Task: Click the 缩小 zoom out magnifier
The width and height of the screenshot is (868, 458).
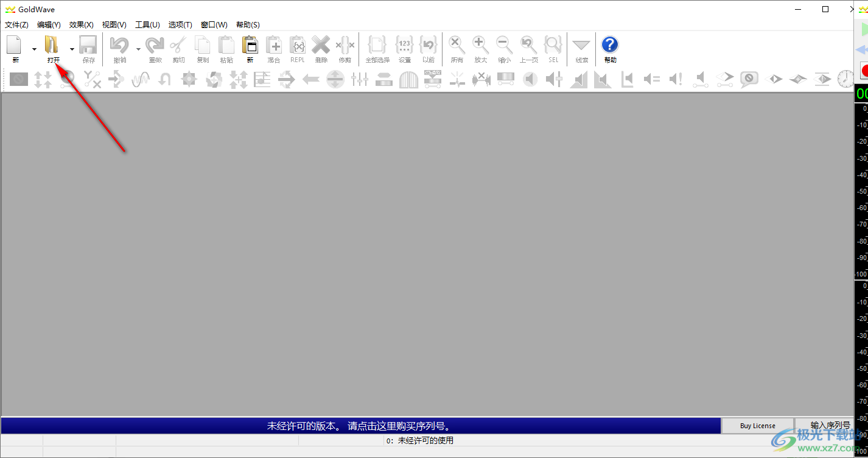Action: [x=505, y=45]
